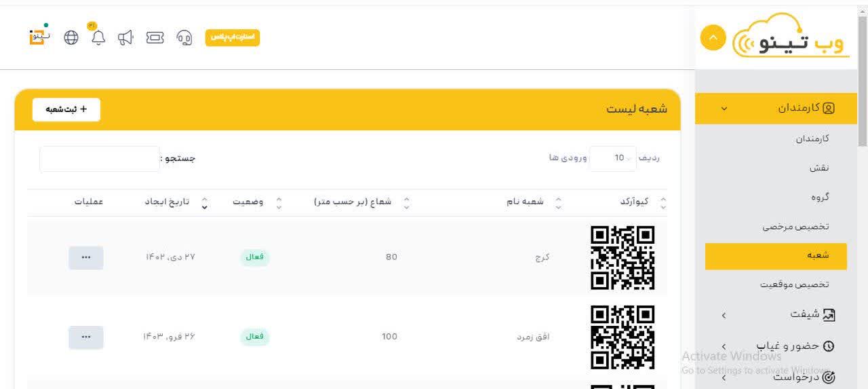Click the QR code for کرج branch

pyautogui.click(x=623, y=257)
